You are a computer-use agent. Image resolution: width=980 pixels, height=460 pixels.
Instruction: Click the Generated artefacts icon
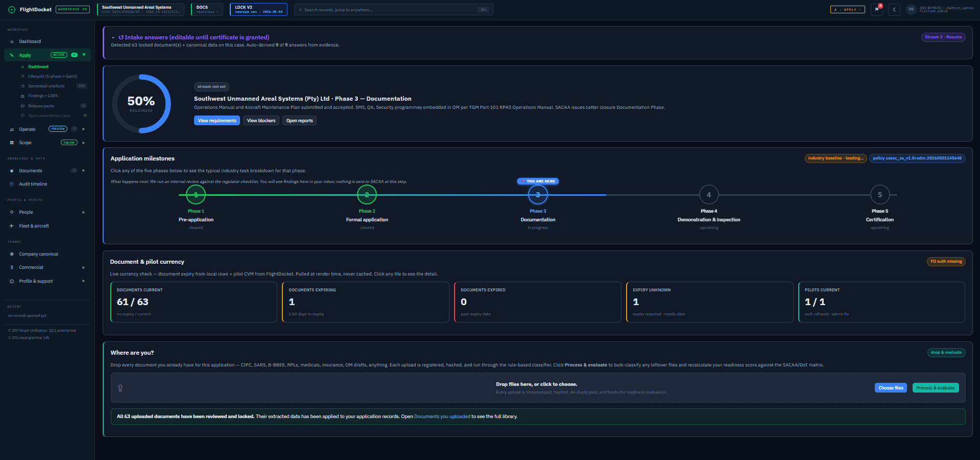point(22,86)
